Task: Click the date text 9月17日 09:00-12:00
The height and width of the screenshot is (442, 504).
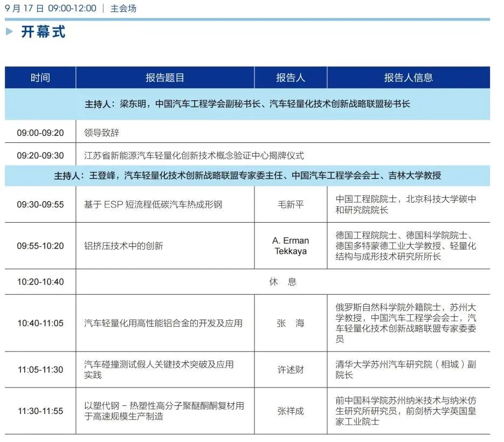Action: (51, 8)
